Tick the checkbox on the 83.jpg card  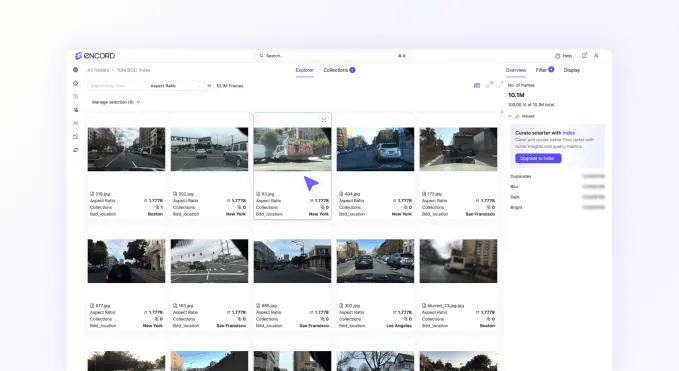pos(259,119)
